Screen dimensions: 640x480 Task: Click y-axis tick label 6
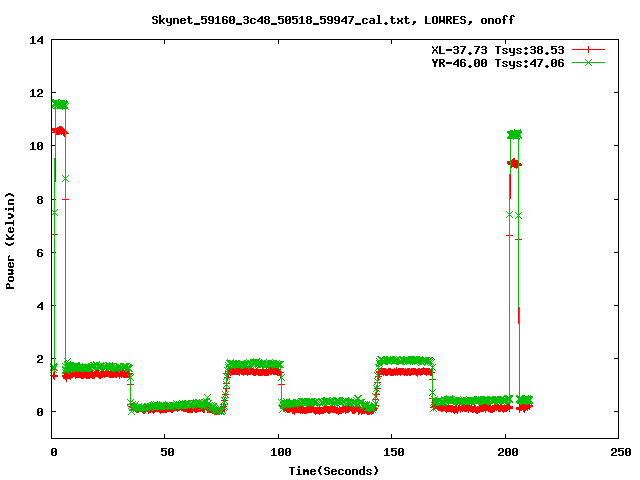40,253
